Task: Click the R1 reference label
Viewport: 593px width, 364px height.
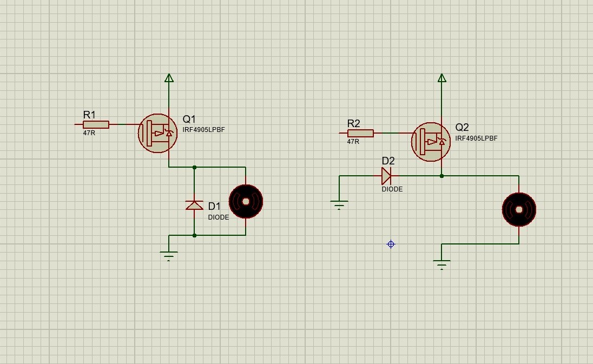Action: tap(89, 115)
